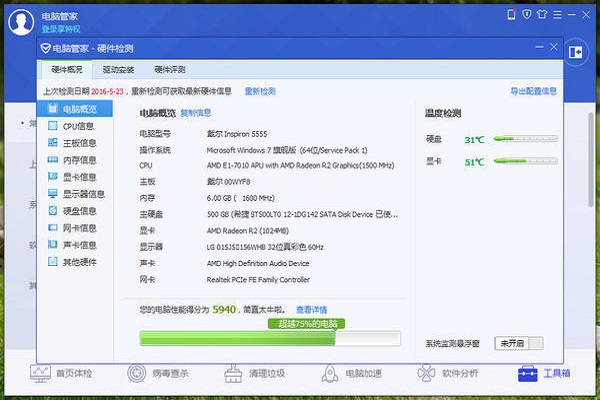This screenshot has width=600, height=400.
Task: Click 软件分析 clover icon
Action: pos(426,373)
